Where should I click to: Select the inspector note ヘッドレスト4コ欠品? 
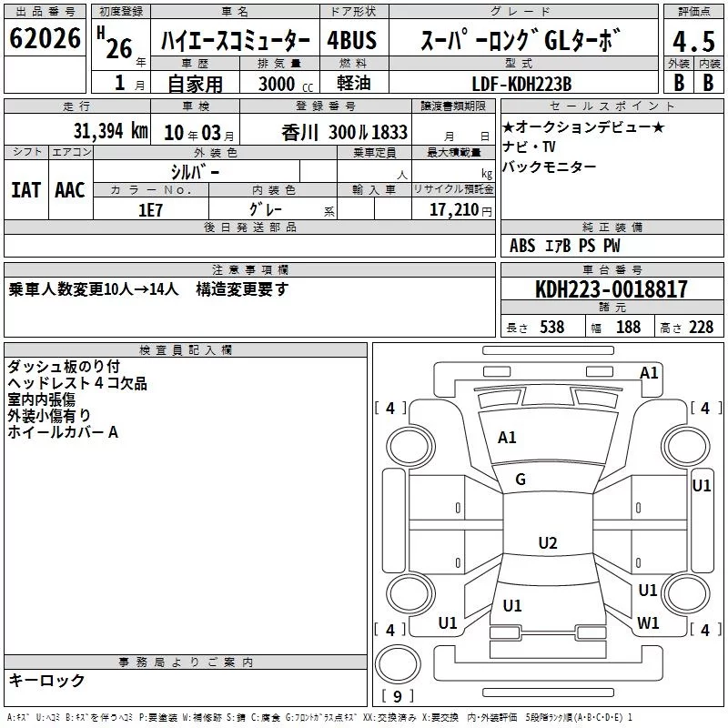point(77,383)
